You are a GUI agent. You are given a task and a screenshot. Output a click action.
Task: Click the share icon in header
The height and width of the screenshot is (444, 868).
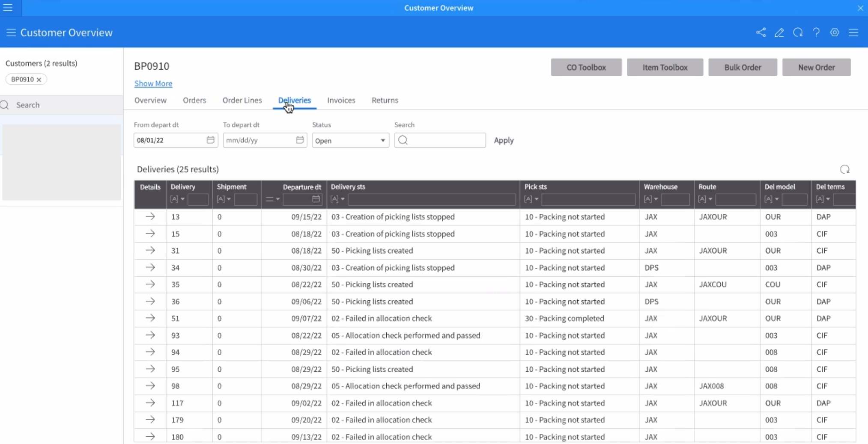click(x=761, y=33)
